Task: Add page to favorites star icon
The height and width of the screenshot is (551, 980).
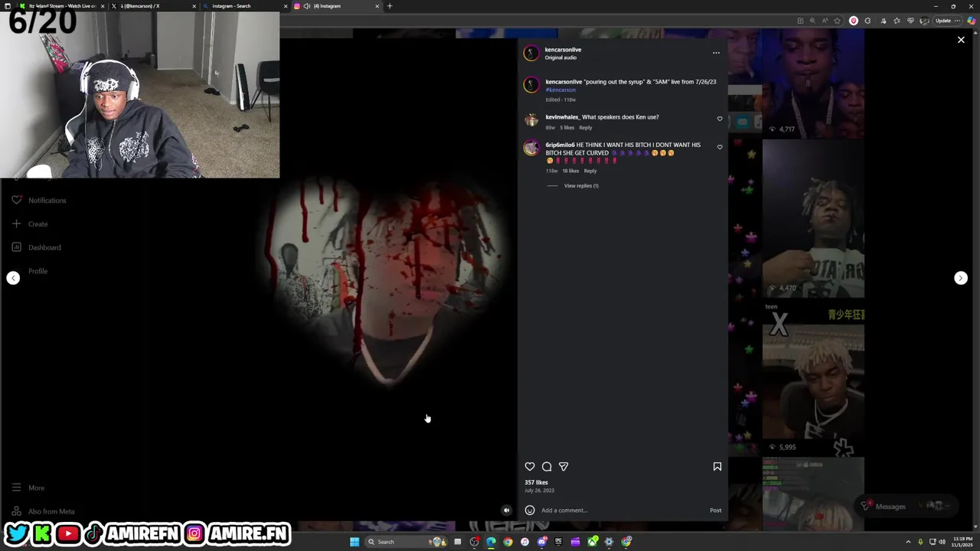Action: [837, 21]
